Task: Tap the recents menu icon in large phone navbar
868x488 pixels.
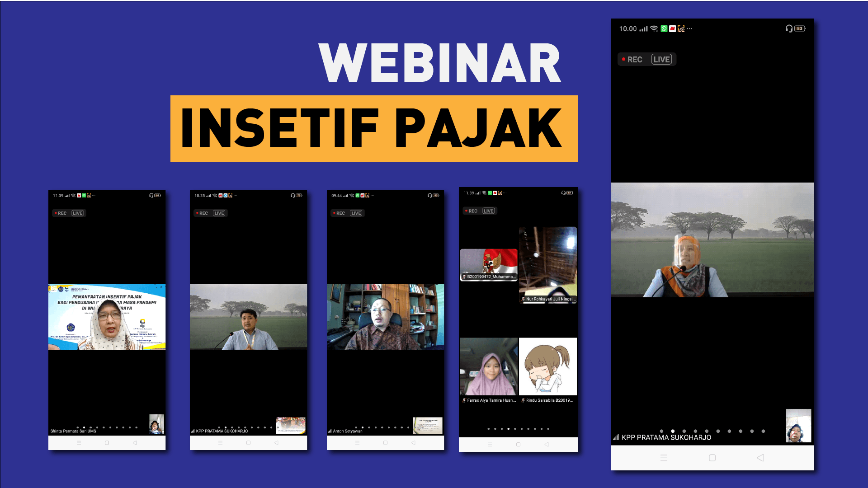Action: click(x=664, y=458)
